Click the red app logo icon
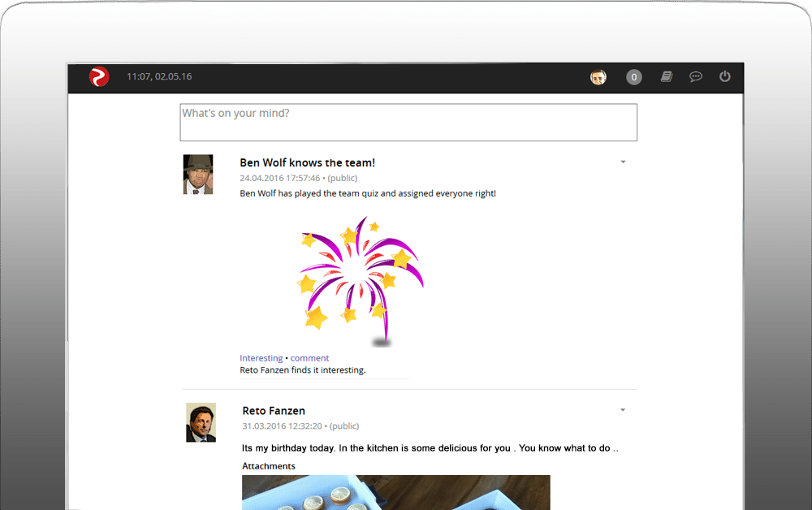Image resolution: width=812 pixels, height=510 pixels. tap(99, 76)
